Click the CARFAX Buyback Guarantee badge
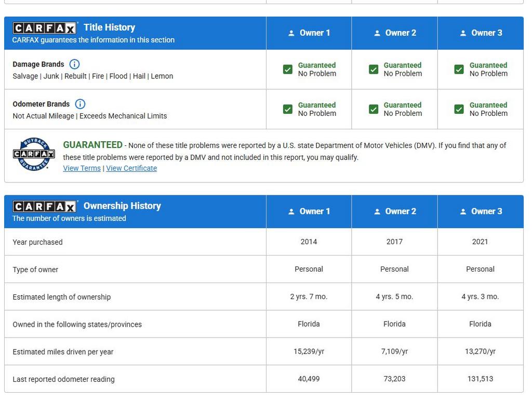Image resolution: width=532 pixels, height=402 pixels. tap(34, 154)
